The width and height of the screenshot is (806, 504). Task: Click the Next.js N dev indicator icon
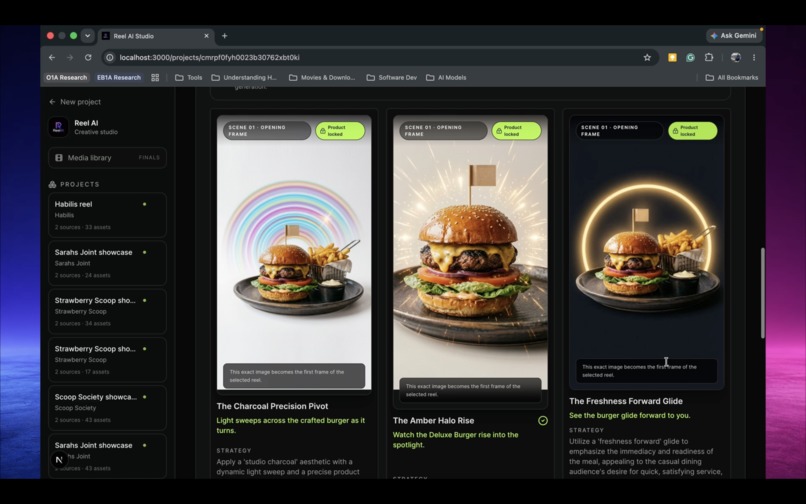point(59,460)
